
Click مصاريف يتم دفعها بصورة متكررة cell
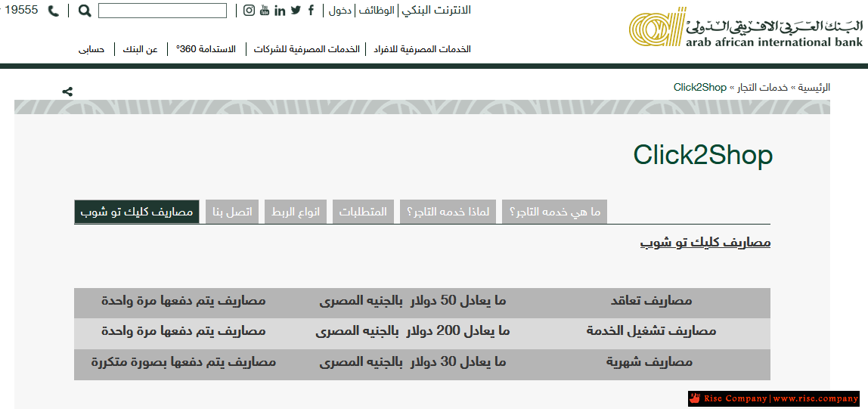tap(183, 363)
